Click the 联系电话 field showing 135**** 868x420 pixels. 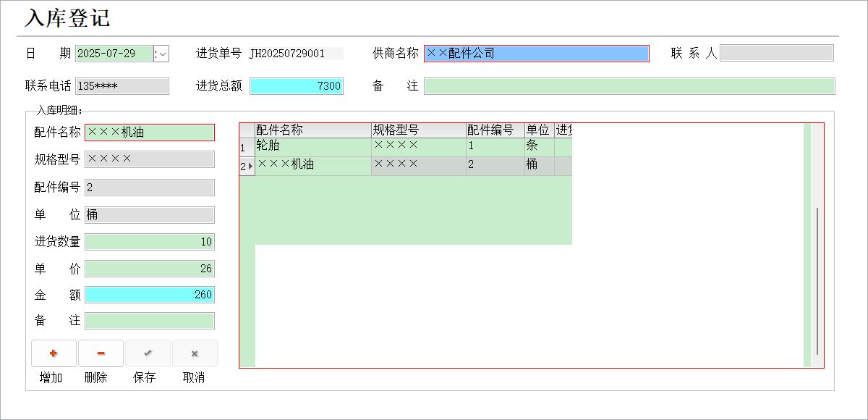tap(122, 86)
